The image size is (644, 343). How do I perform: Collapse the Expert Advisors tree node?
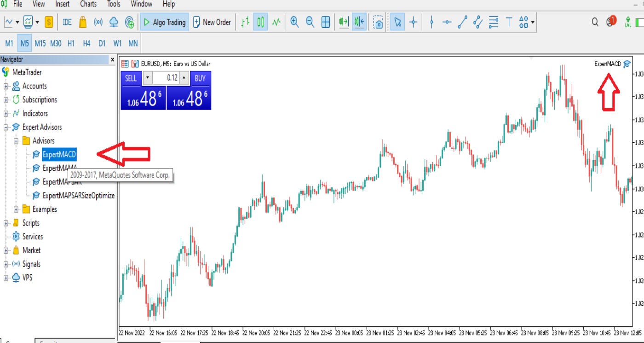point(6,128)
